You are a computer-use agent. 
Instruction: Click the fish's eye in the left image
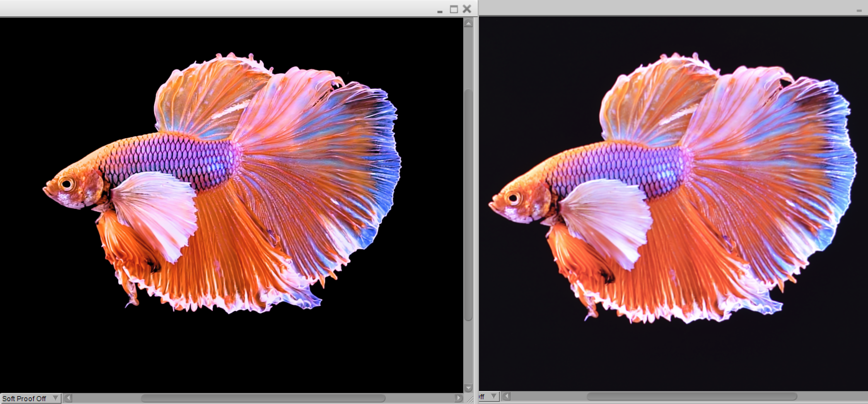[67, 184]
